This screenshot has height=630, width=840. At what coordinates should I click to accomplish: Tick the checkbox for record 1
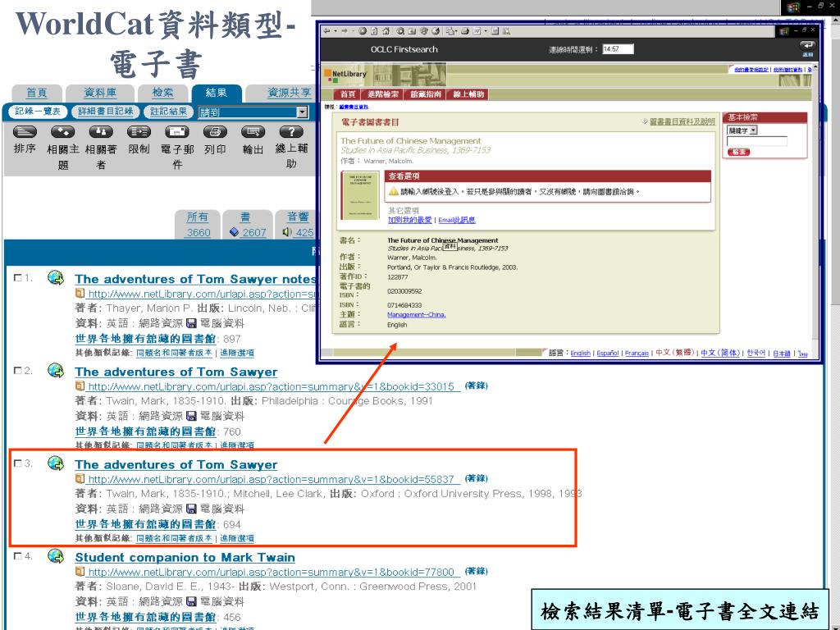[18, 277]
